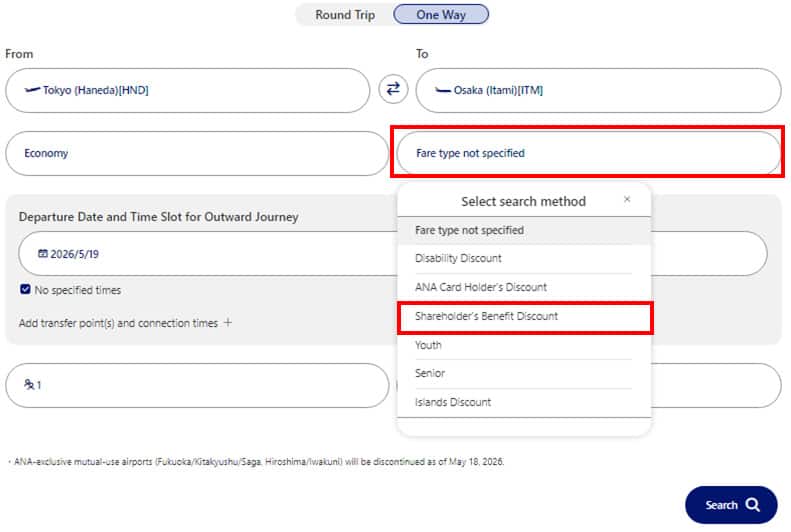Click the plus icon for transfer points
Image resolution: width=791 pixels, height=532 pixels.
click(x=228, y=323)
